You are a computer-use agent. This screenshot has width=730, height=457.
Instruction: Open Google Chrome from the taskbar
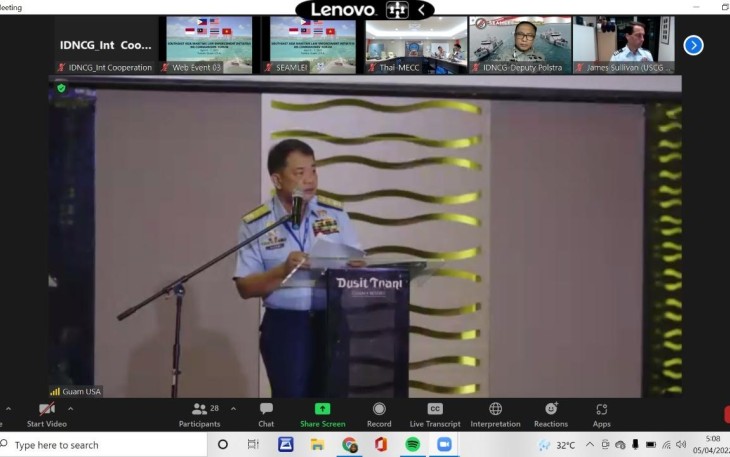pyautogui.click(x=350, y=444)
